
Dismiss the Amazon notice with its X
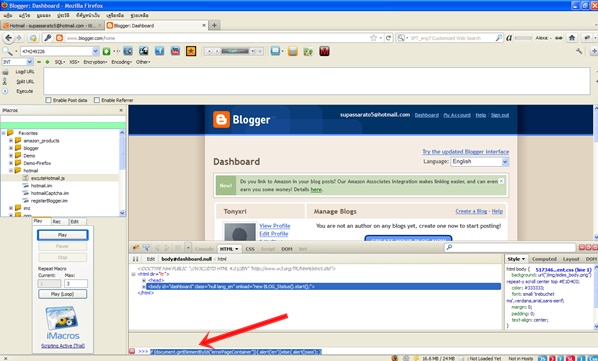[502, 181]
